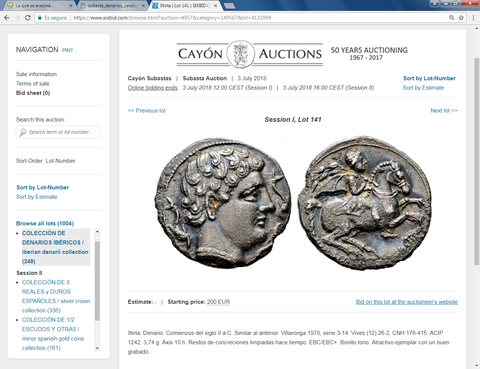Screen dimensions: 480x369
Task: Switch to the subasta_denarios_catalog tab
Action: [x=112, y=6]
